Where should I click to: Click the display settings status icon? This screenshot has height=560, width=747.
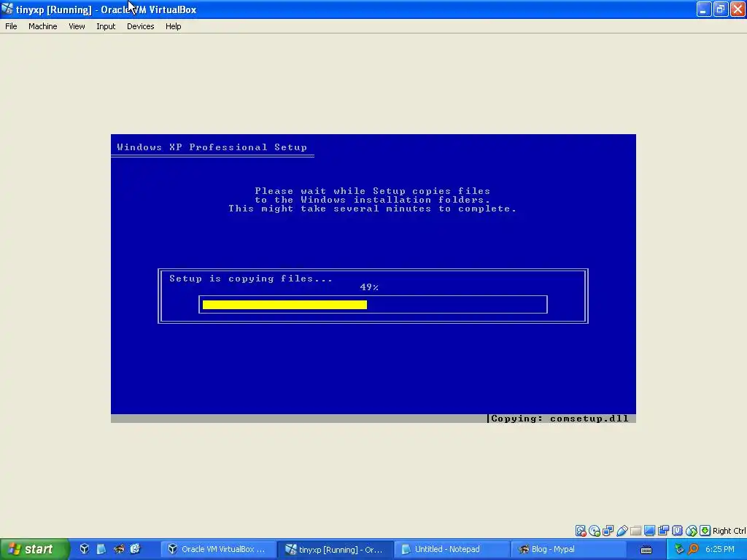(649, 531)
